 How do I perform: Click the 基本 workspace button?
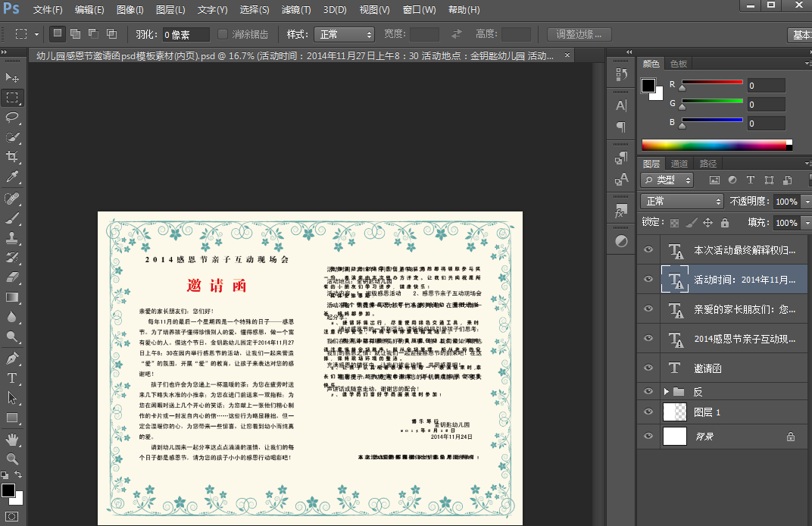tap(800, 35)
